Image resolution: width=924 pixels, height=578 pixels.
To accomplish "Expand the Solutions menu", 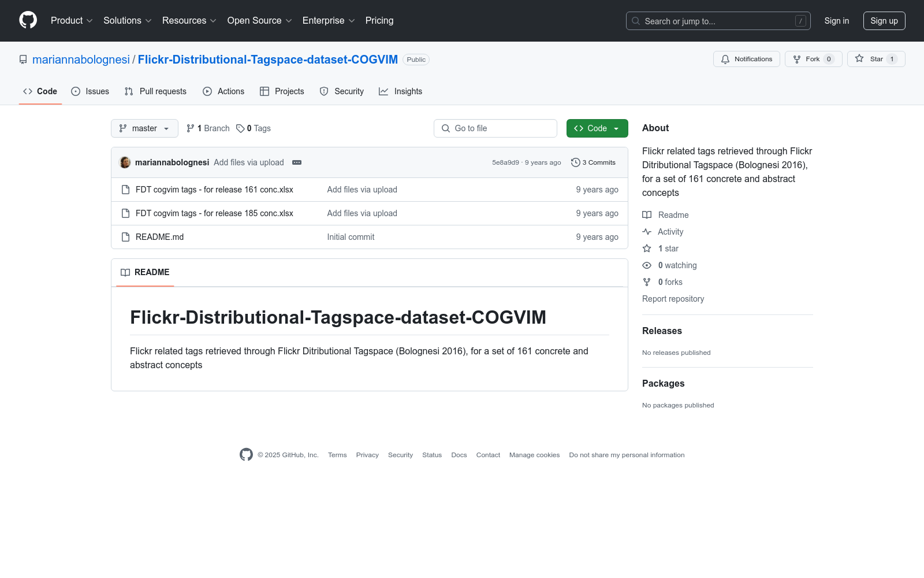I will (127, 20).
